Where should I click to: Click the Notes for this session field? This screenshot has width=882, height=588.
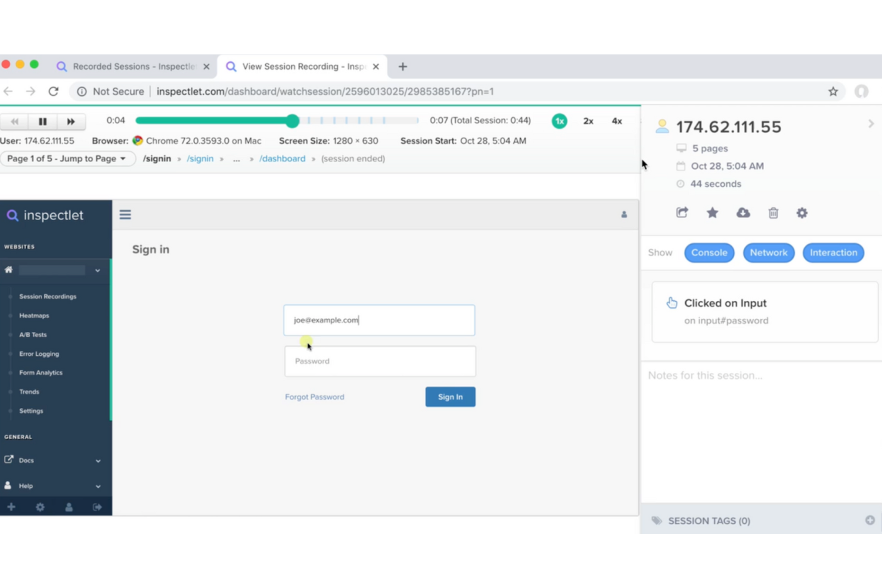(x=762, y=375)
